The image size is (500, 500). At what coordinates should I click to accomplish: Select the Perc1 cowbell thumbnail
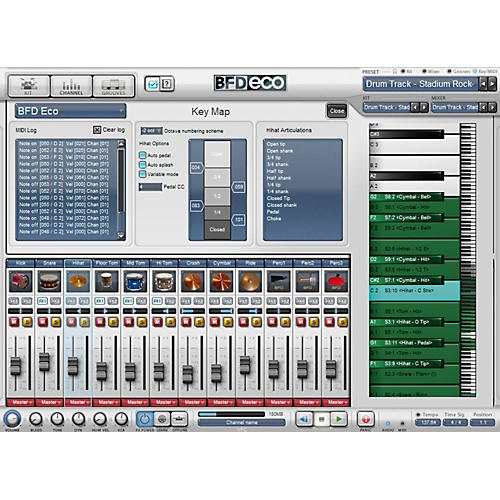coord(279,281)
